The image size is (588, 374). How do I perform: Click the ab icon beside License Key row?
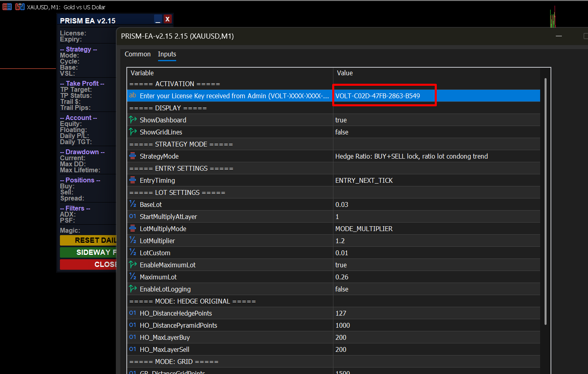coord(133,95)
